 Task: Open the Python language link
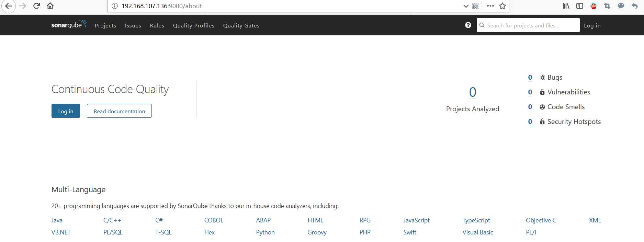pos(265,232)
